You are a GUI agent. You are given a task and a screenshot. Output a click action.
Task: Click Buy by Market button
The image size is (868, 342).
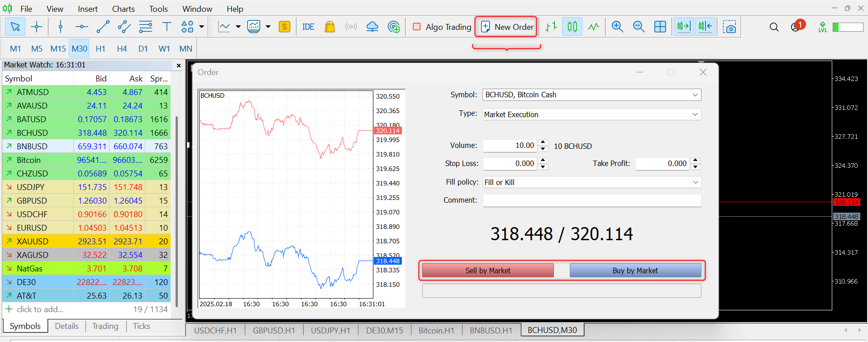point(635,271)
